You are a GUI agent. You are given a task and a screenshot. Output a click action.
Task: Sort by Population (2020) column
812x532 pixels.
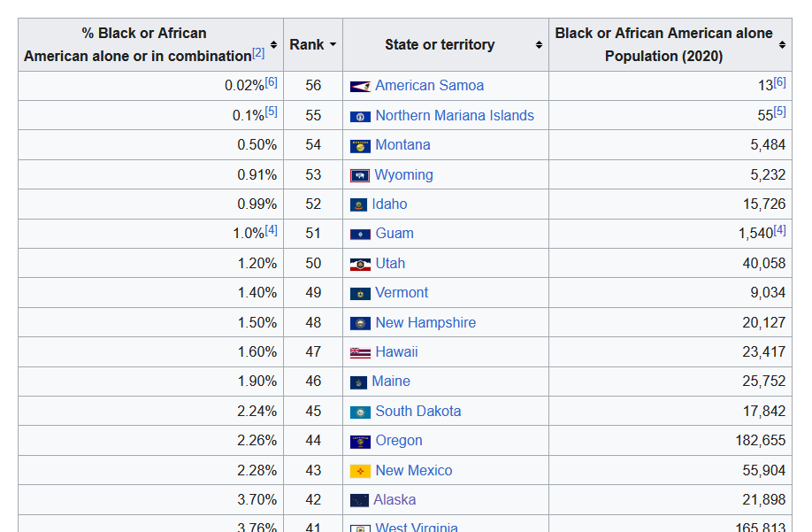tap(782, 45)
